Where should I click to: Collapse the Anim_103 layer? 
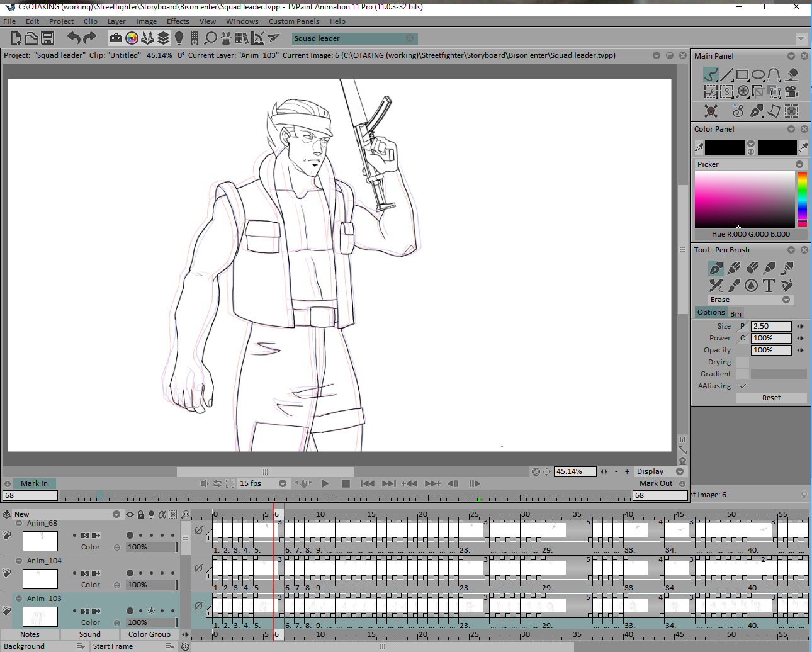pyautogui.click(x=19, y=599)
